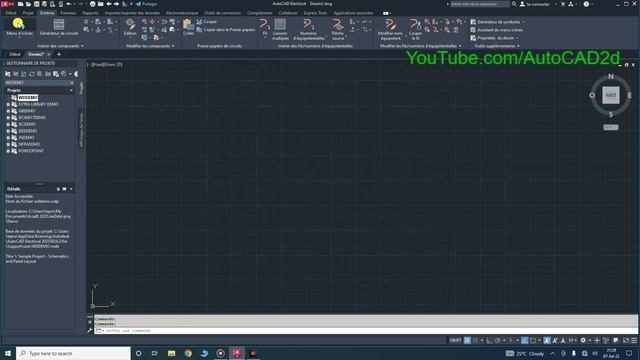Click the HAUT face of view cube

click(x=611, y=96)
